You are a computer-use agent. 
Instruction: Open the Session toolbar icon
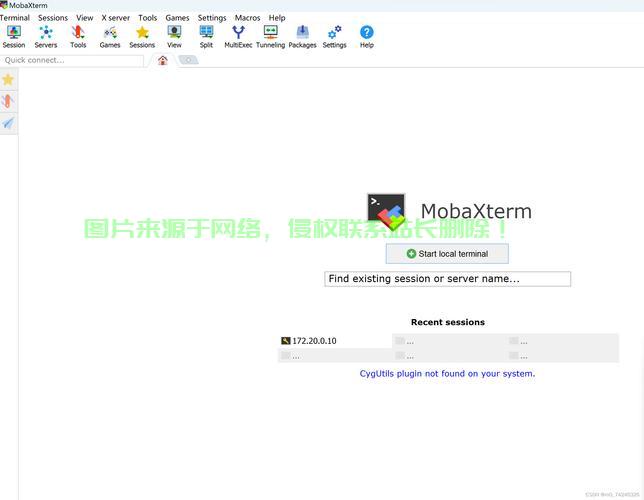[14, 37]
